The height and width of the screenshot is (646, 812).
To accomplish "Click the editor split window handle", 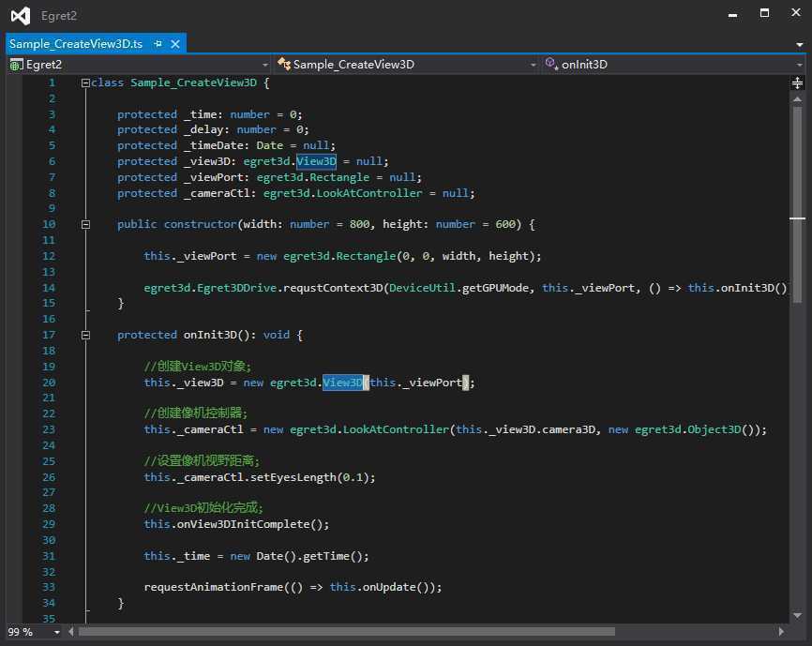I will [798, 83].
